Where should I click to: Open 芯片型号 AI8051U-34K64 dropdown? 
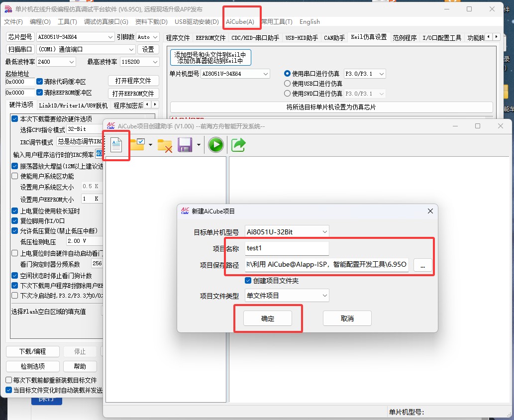pos(75,37)
